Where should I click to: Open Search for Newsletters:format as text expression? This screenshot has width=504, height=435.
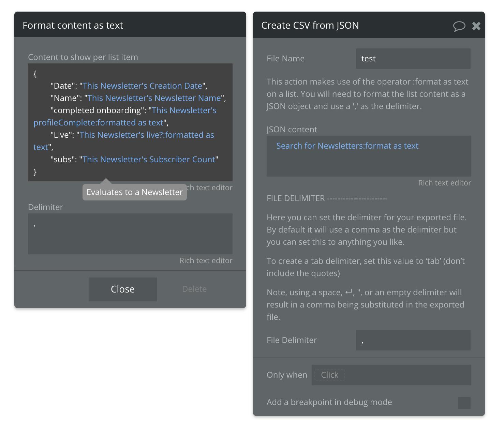point(347,146)
